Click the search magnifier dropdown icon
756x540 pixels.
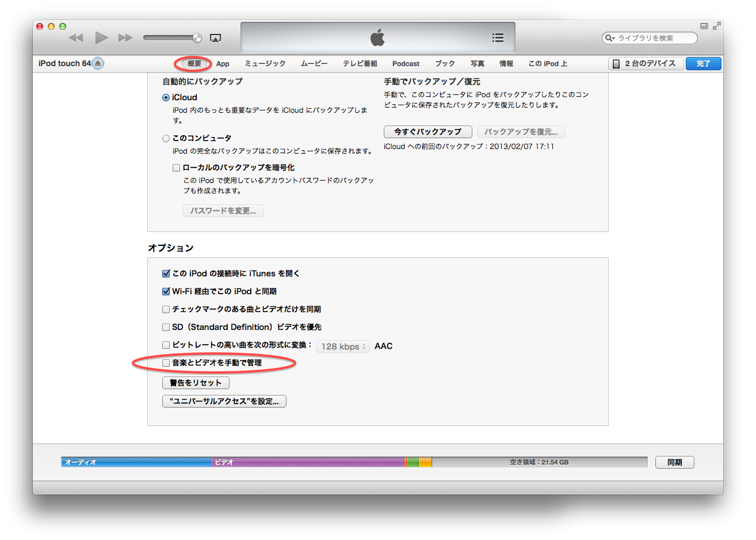[610, 38]
